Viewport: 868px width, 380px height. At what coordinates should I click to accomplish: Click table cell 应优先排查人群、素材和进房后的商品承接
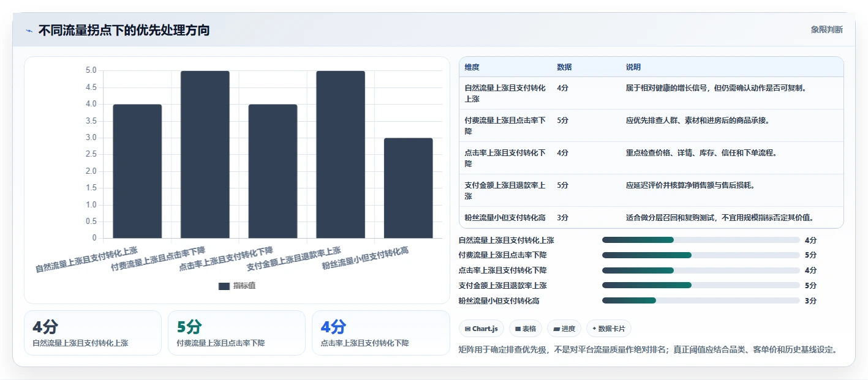(x=698, y=121)
